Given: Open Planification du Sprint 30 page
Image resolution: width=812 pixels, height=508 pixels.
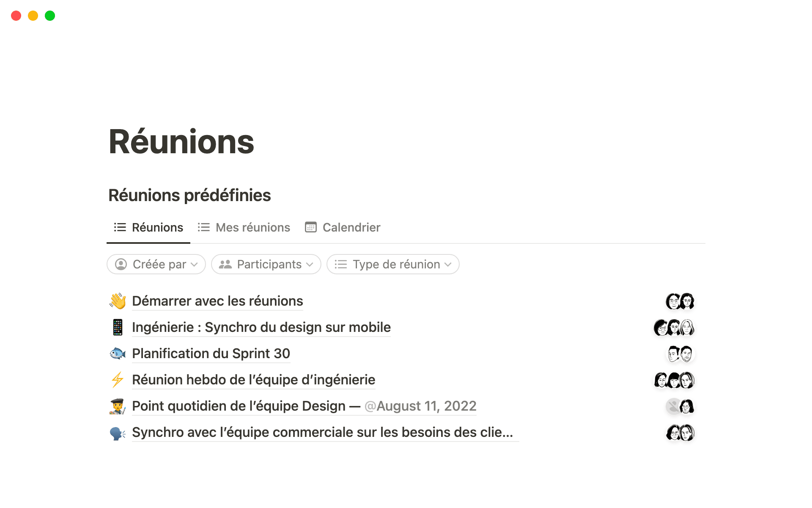Looking at the screenshot, I should (211, 353).
